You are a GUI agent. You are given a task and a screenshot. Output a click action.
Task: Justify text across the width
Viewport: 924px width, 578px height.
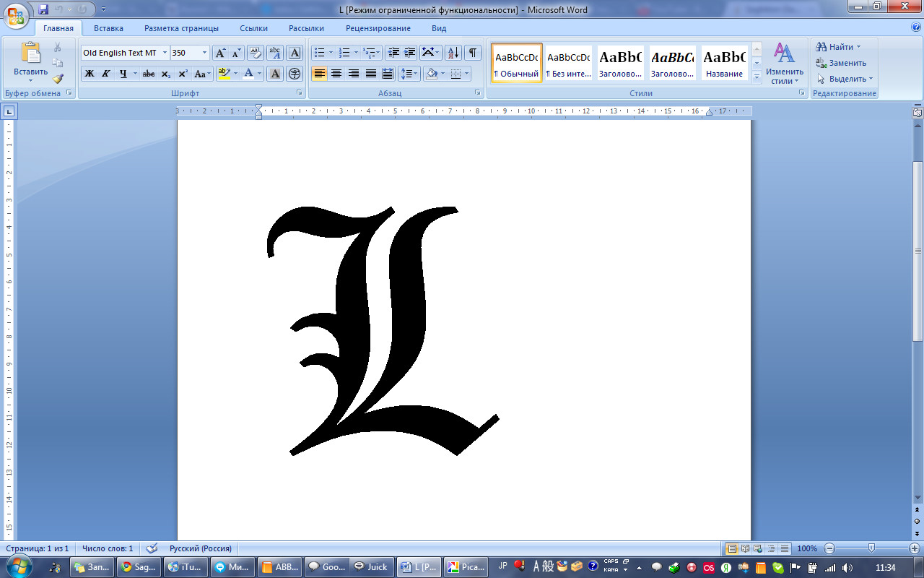coord(370,74)
